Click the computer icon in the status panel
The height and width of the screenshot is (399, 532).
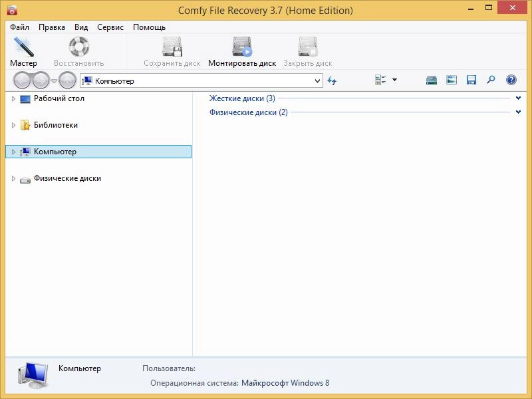pyautogui.click(x=33, y=375)
